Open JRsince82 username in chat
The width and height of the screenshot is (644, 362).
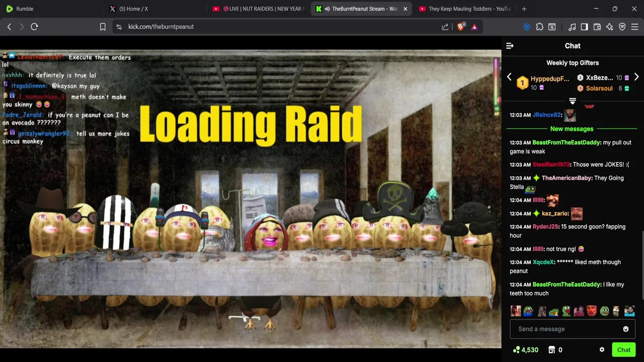click(546, 115)
